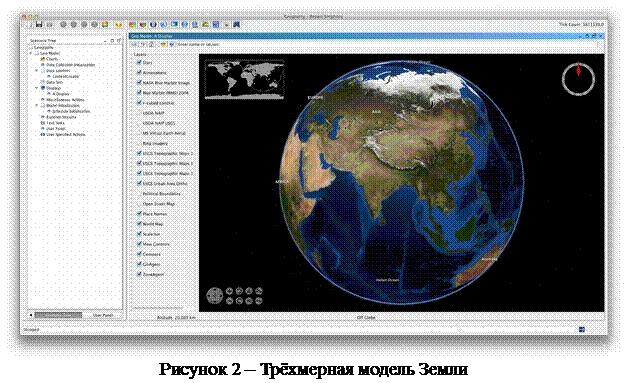Select Miscellaneous Actions tree item
Screen dimensions: 627x383
point(65,100)
